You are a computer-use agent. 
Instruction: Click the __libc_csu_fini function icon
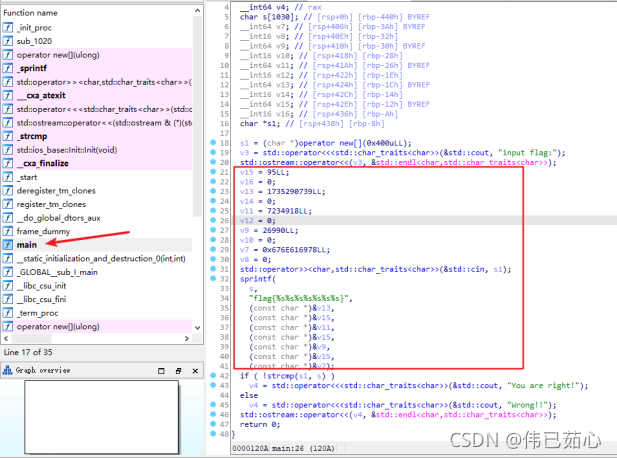point(7,299)
